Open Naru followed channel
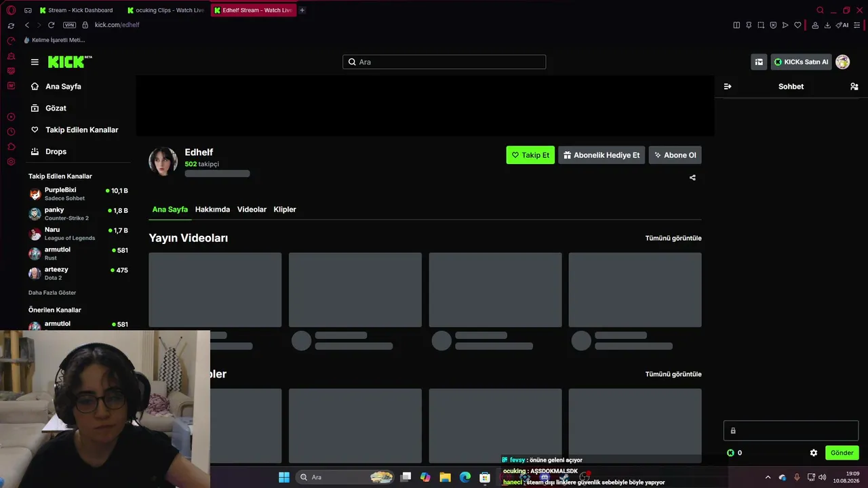 coord(78,234)
